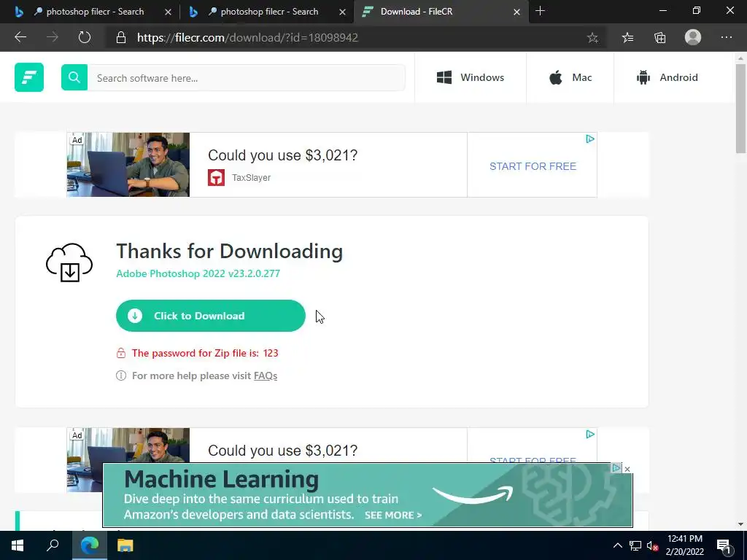Open the Mac category menu
747x560 pixels.
click(x=570, y=77)
